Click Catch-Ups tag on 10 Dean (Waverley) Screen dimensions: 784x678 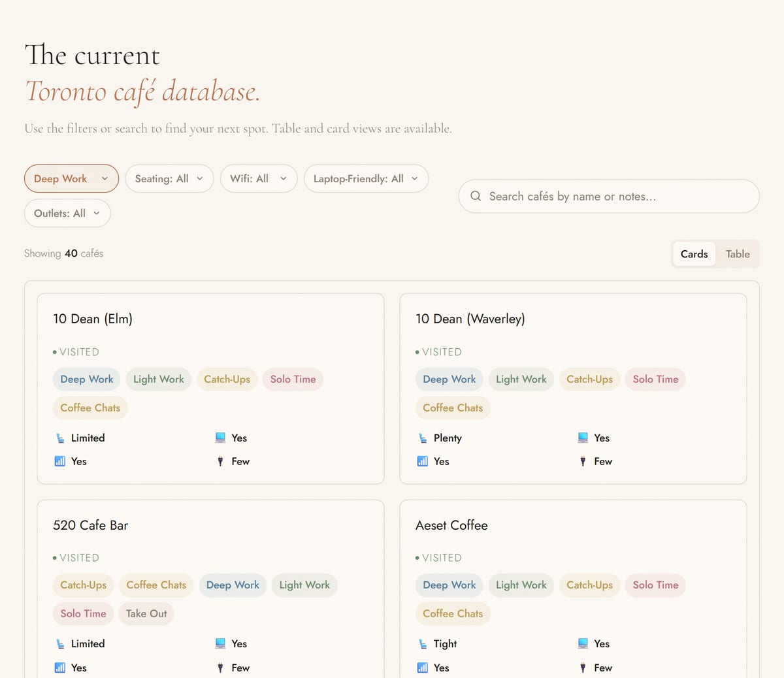[x=589, y=379]
